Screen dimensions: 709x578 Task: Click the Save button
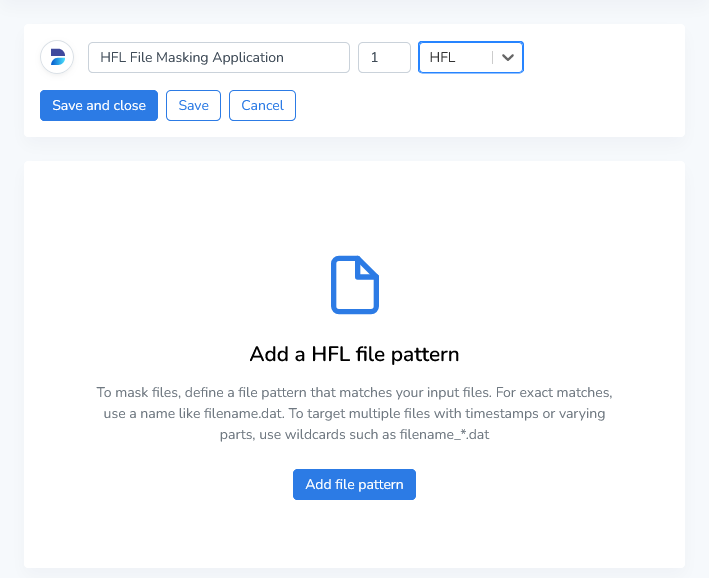[193, 105]
